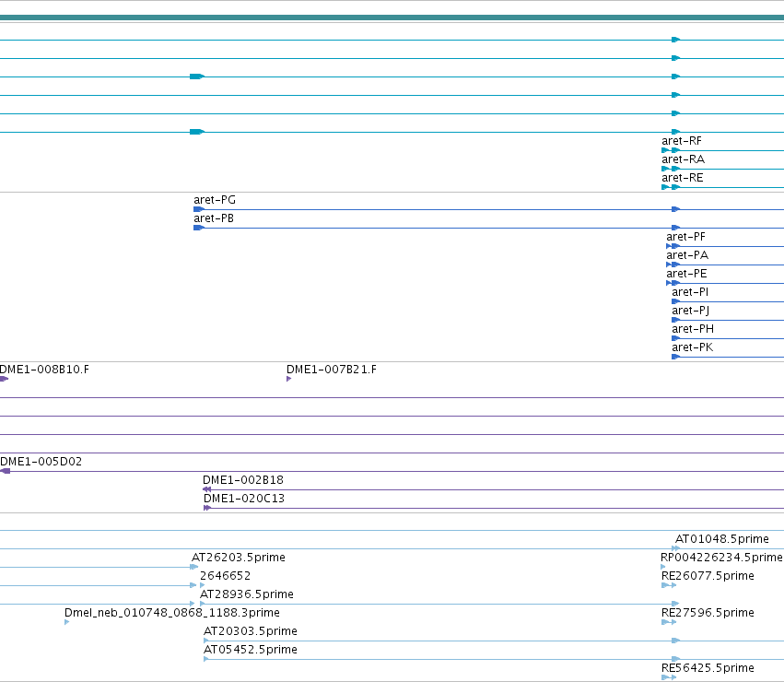Click the arrow glyph under RP004226234.5prime
This screenshot has height=682, width=784.
663,567
